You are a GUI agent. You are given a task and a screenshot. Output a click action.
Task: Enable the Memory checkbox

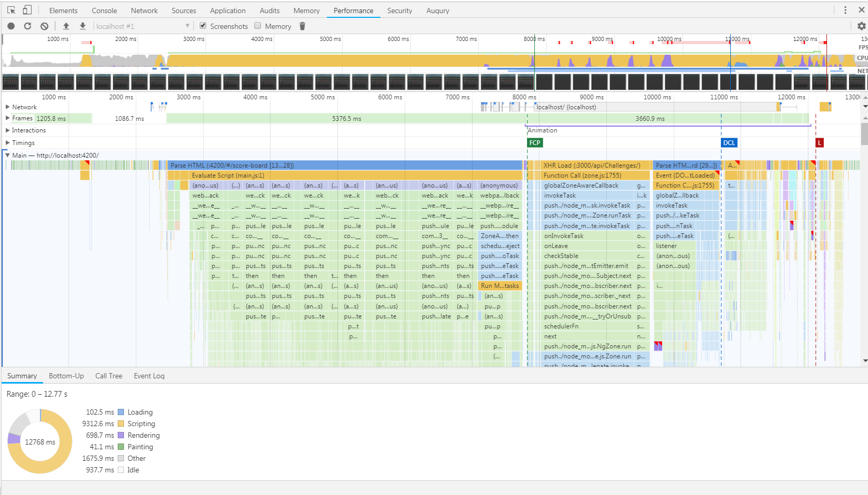[x=257, y=26]
